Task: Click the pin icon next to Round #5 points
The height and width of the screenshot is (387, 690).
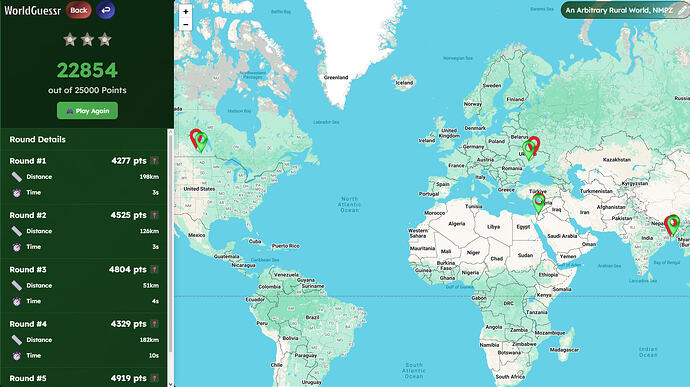Action: click(x=154, y=378)
